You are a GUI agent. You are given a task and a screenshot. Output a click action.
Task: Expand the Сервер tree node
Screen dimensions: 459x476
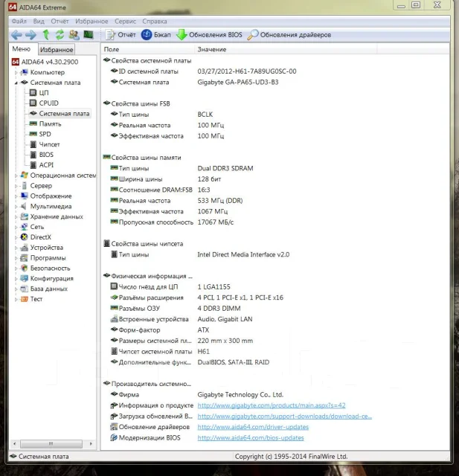16,186
